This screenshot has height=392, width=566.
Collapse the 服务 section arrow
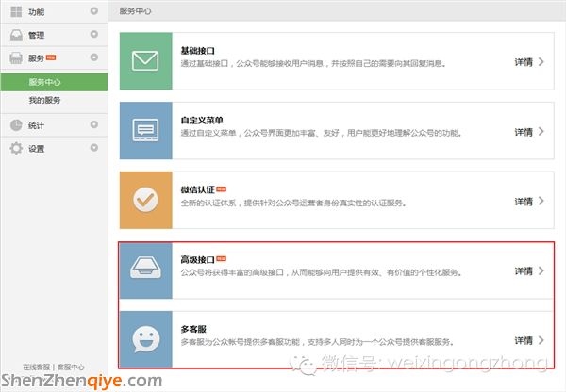pos(93,57)
